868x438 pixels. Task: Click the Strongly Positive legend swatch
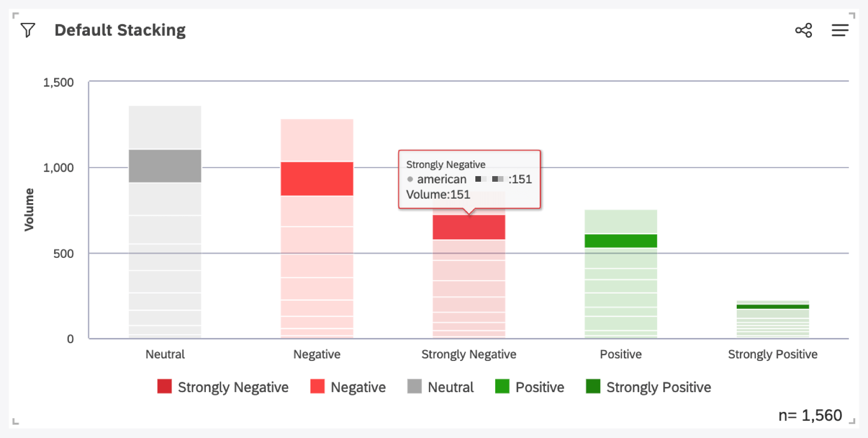[593, 386]
